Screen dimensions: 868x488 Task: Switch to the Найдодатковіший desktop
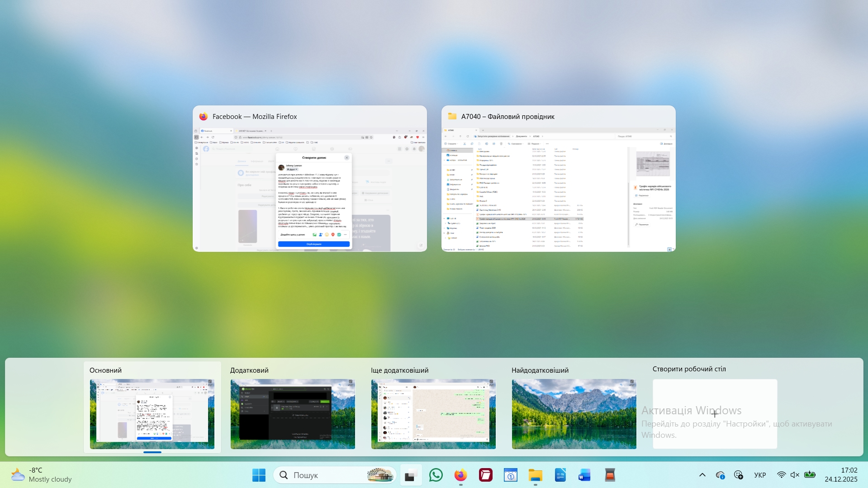pos(574,413)
